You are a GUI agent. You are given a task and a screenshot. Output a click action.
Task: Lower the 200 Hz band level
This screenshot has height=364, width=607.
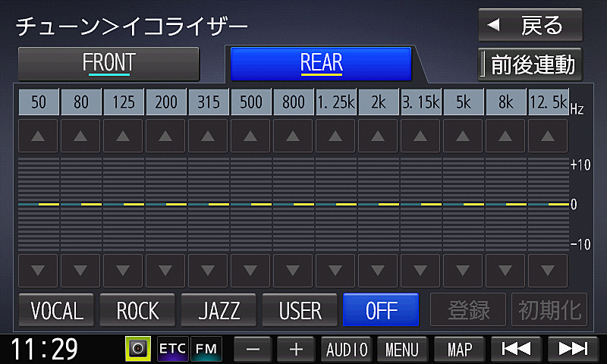[165, 271]
